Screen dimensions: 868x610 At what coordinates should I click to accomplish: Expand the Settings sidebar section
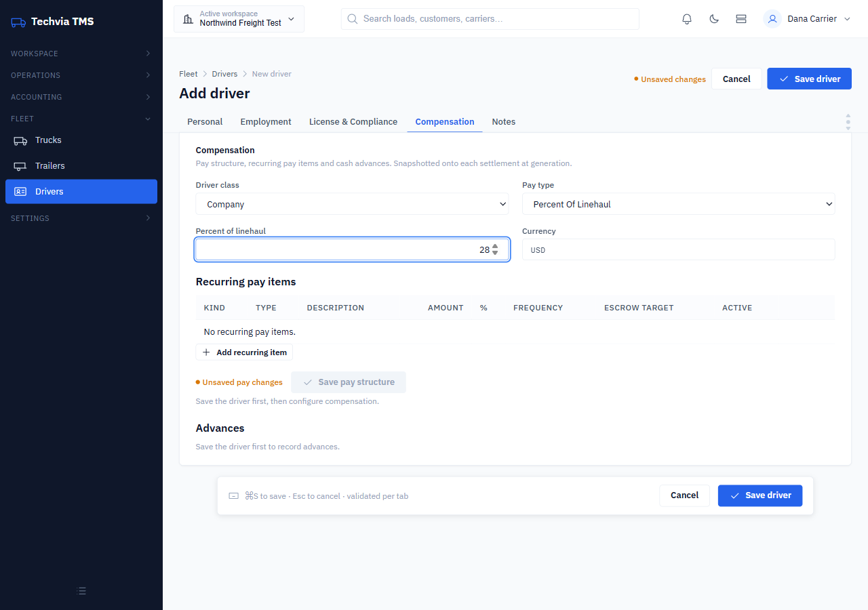click(81, 218)
